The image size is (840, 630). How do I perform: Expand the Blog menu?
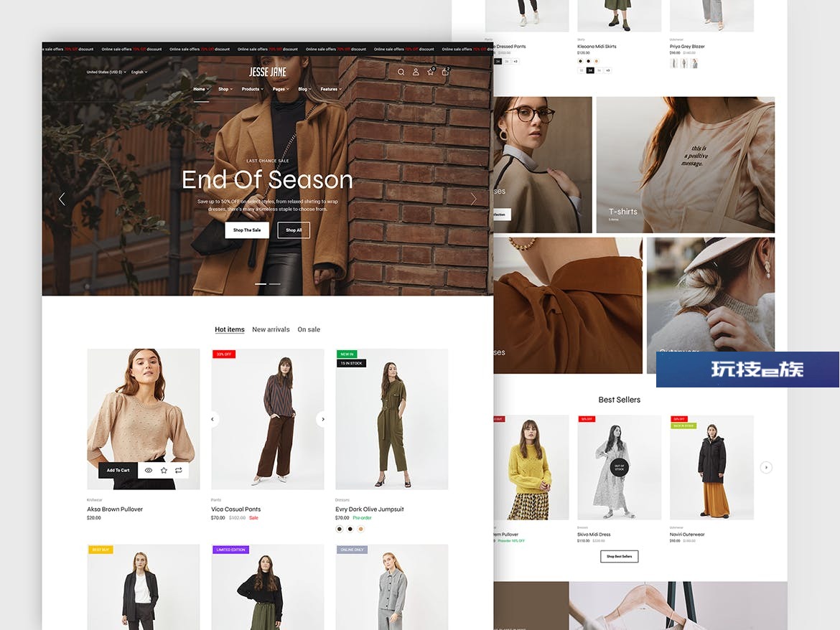pyautogui.click(x=305, y=89)
